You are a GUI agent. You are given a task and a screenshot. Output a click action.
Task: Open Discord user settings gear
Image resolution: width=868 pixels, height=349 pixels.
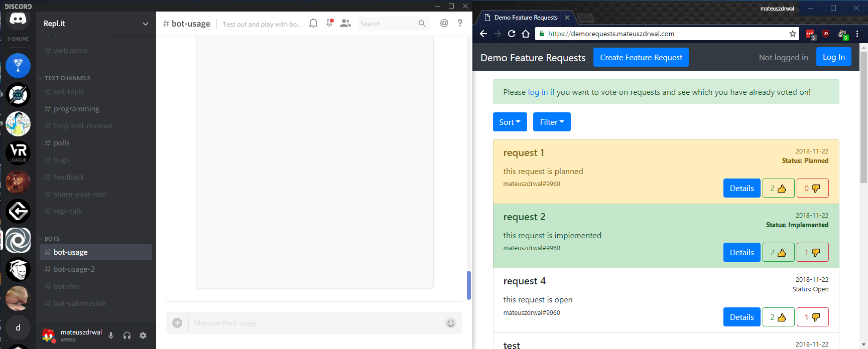[x=143, y=335]
